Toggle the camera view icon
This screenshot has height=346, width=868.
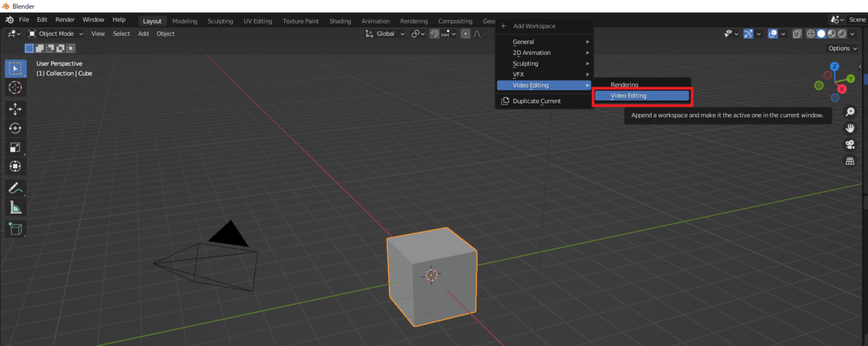(851, 144)
